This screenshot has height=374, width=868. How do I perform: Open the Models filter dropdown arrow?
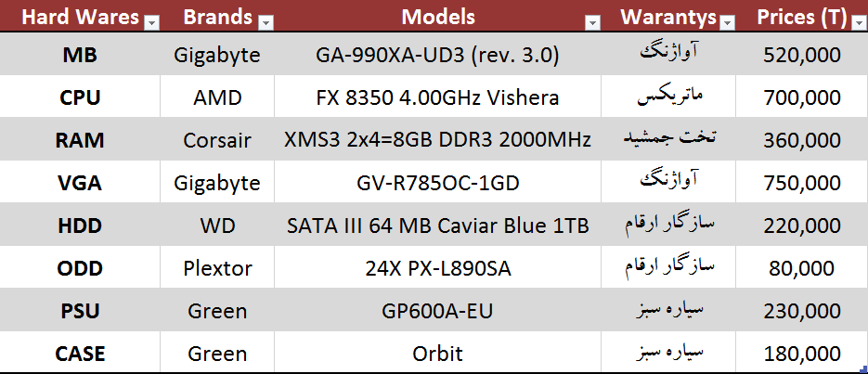pos(591,21)
